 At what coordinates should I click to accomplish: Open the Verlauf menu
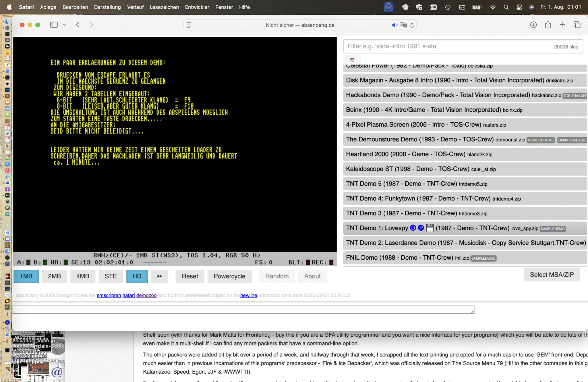[135, 7]
